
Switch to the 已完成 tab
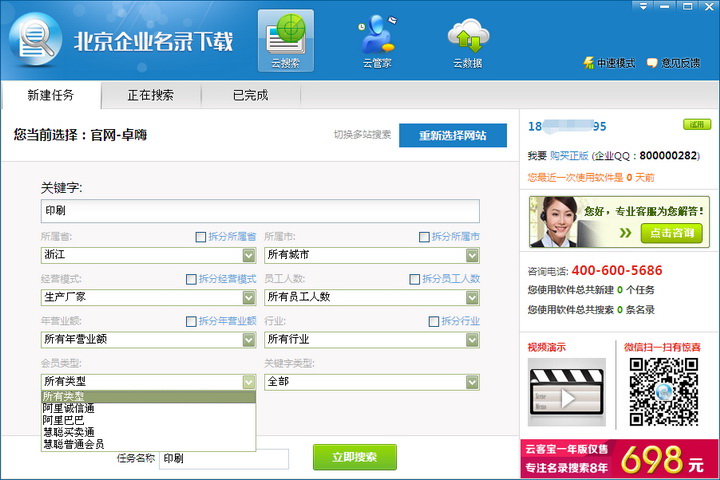click(x=250, y=95)
